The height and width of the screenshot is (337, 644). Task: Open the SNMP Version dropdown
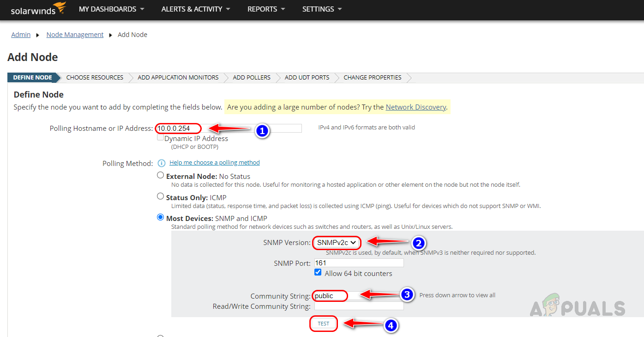[337, 243]
